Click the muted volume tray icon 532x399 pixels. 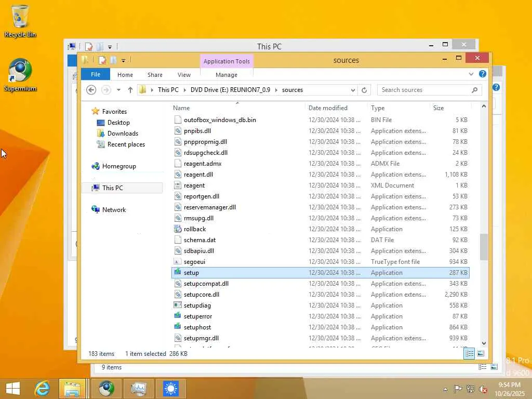pos(483,389)
